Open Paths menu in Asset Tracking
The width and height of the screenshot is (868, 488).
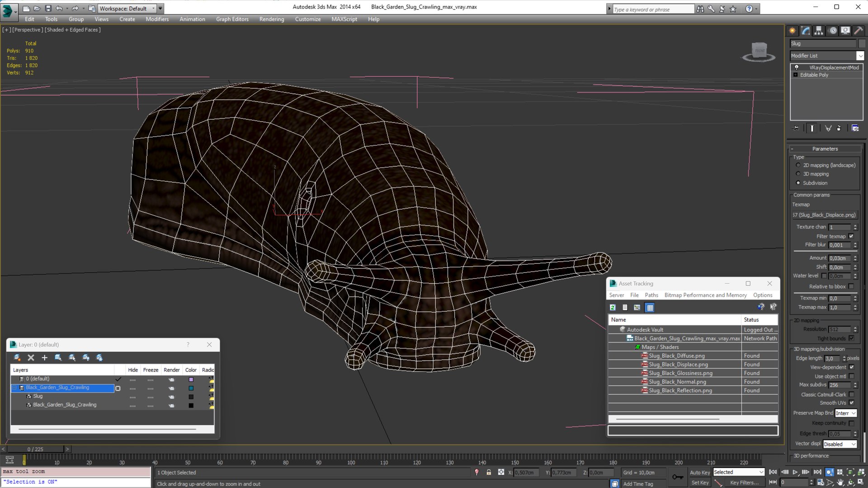651,295
